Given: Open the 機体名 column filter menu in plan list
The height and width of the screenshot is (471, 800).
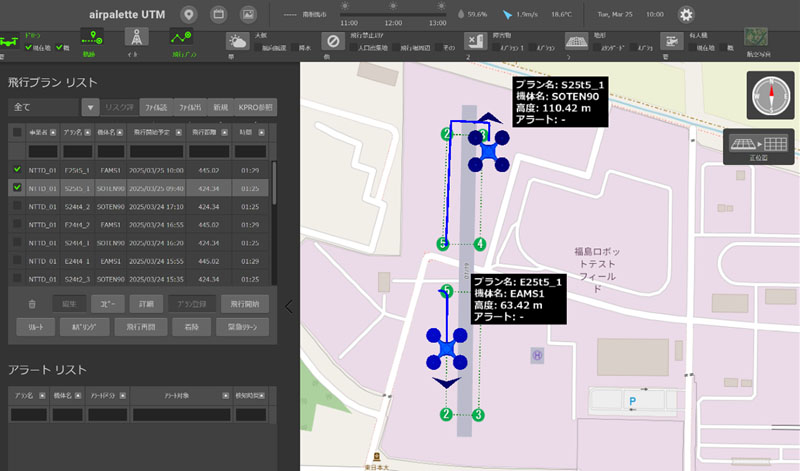Looking at the screenshot, I should [121, 131].
